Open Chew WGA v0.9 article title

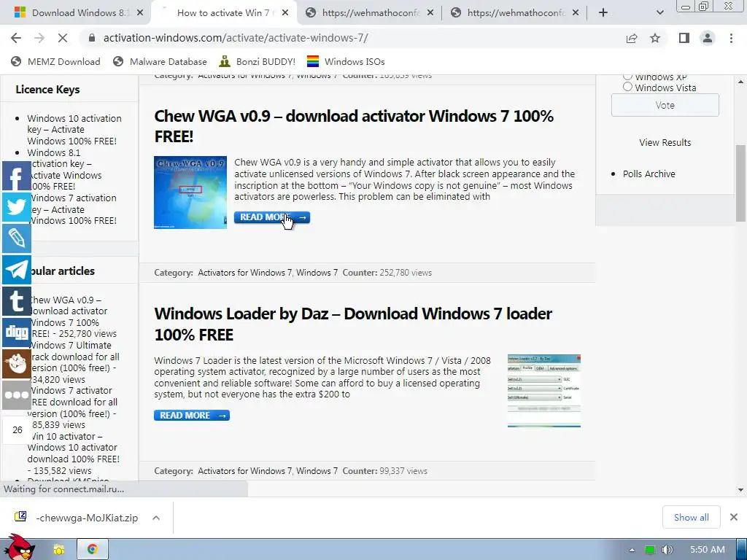click(x=354, y=126)
